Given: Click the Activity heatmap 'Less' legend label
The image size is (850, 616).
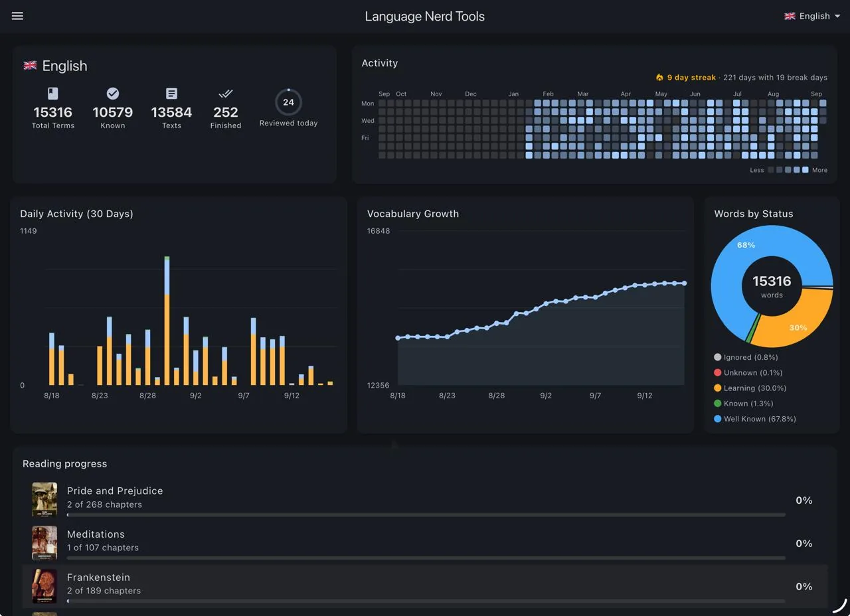Looking at the screenshot, I should [757, 170].
